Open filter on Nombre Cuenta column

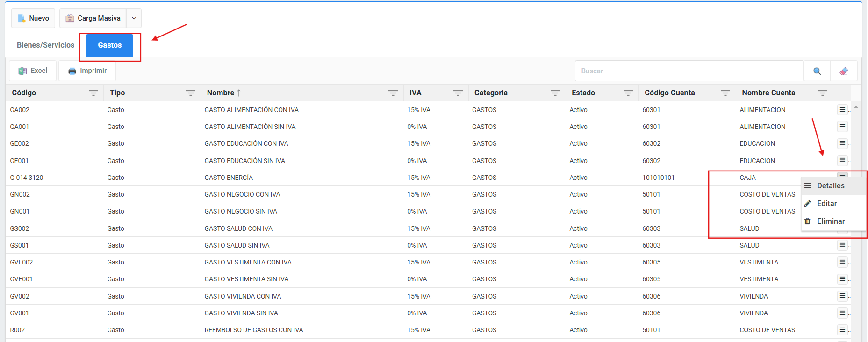coord(822,93)
